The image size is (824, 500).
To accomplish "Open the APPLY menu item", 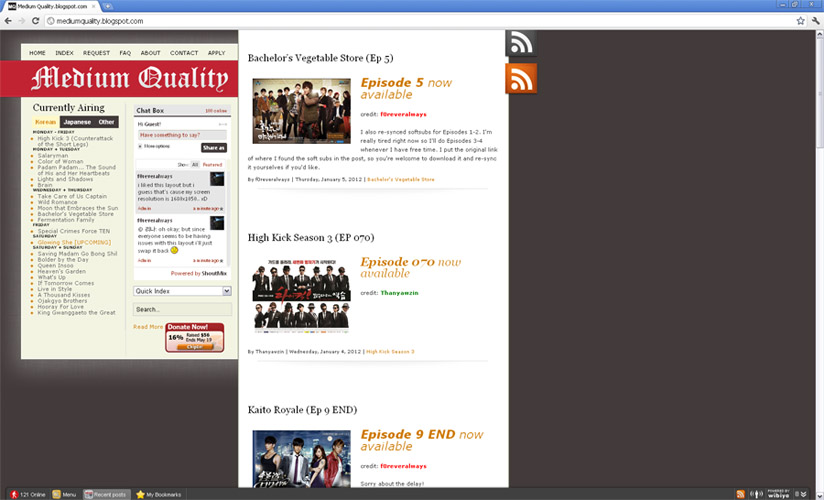I will [217, 53].
